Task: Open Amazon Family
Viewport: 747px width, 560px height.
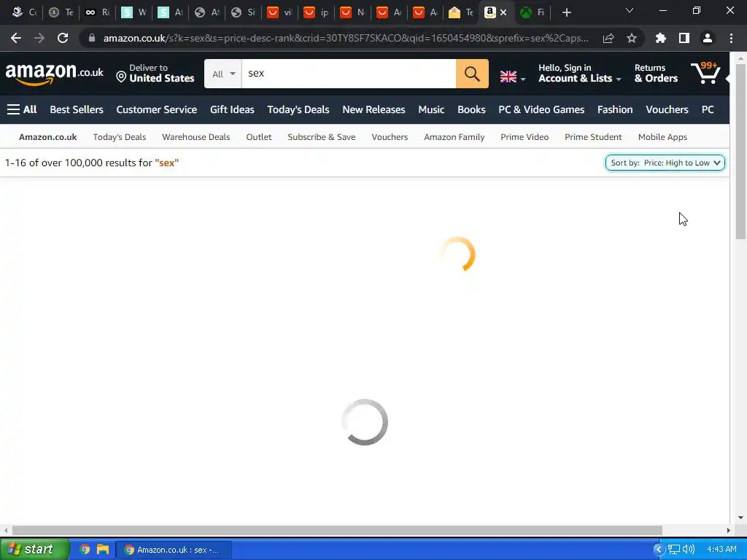Action: (x=454, y=137)
